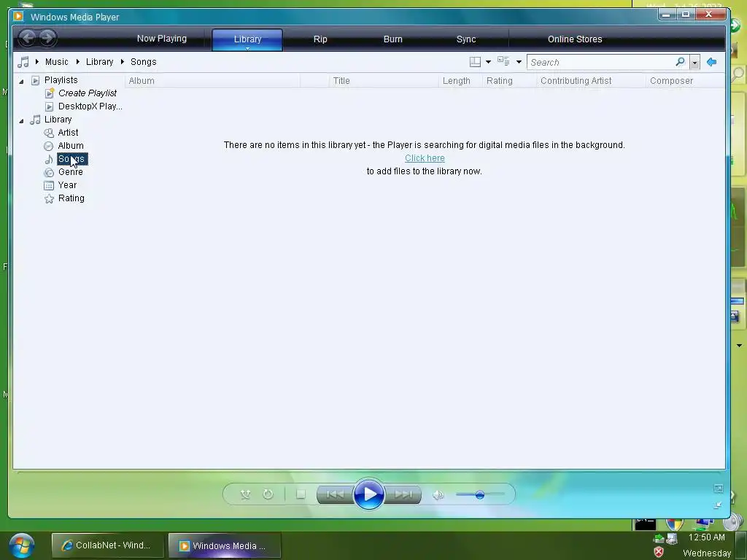Click the search magnifier icon

tap(681, 62)
